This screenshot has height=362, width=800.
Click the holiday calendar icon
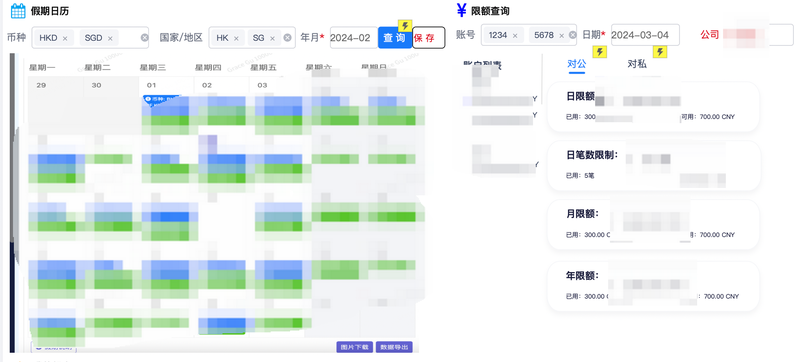pyautogui.click(x=18, y=11)
